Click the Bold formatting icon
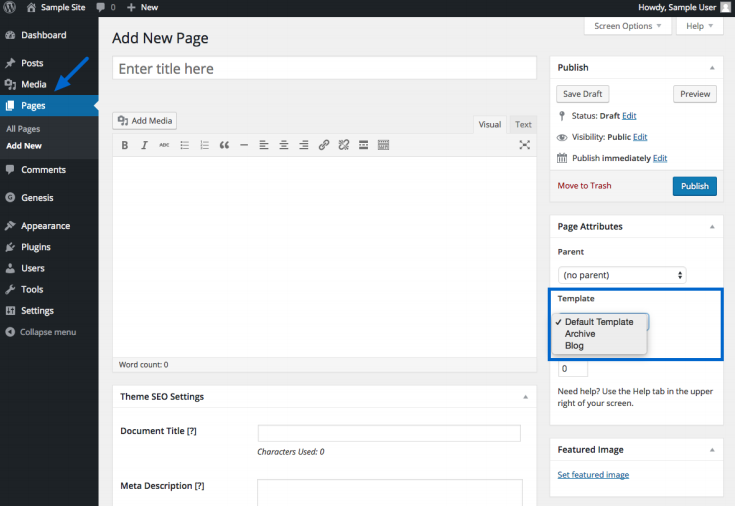This screenshot has height=506, width=735. click(125, 145)
